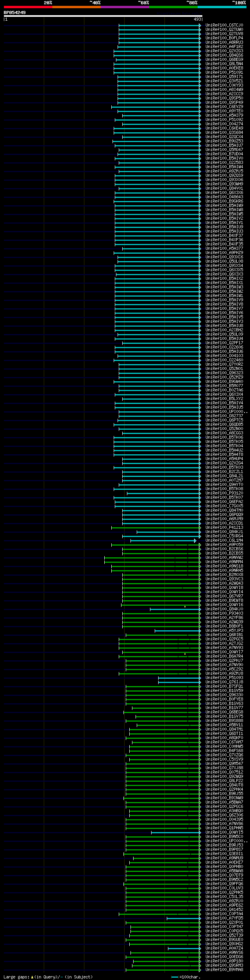This screenshot has width=250, height=980.
Task: Open last hit UniRef100_B9VMA8
Action: click(x=224, y=970)
